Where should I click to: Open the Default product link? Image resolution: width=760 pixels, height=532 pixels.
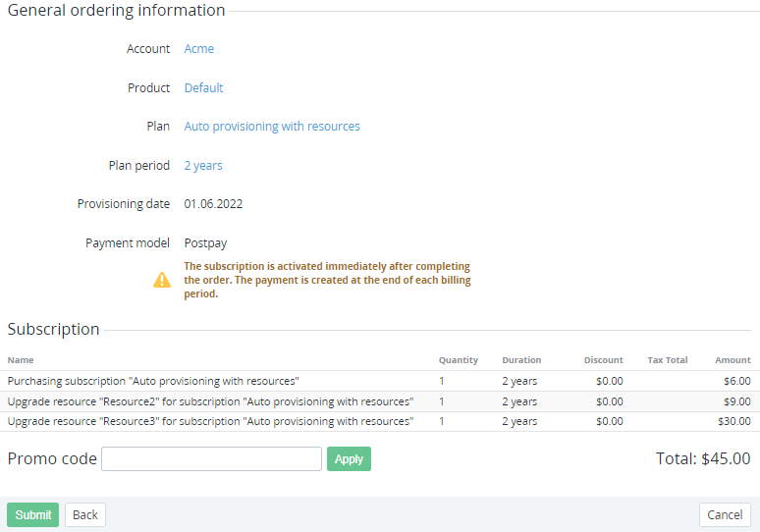[x=203, y=87]
